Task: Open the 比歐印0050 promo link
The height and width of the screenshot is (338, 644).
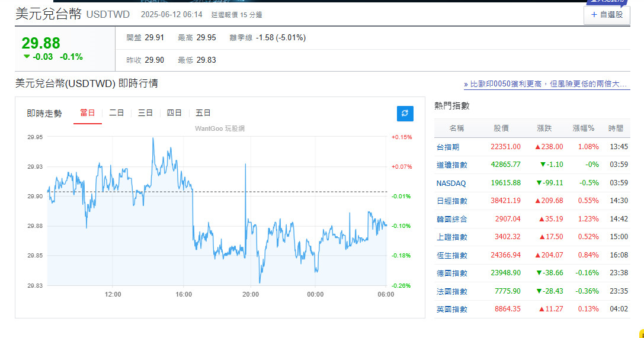Action: click(x=546, y=85)
